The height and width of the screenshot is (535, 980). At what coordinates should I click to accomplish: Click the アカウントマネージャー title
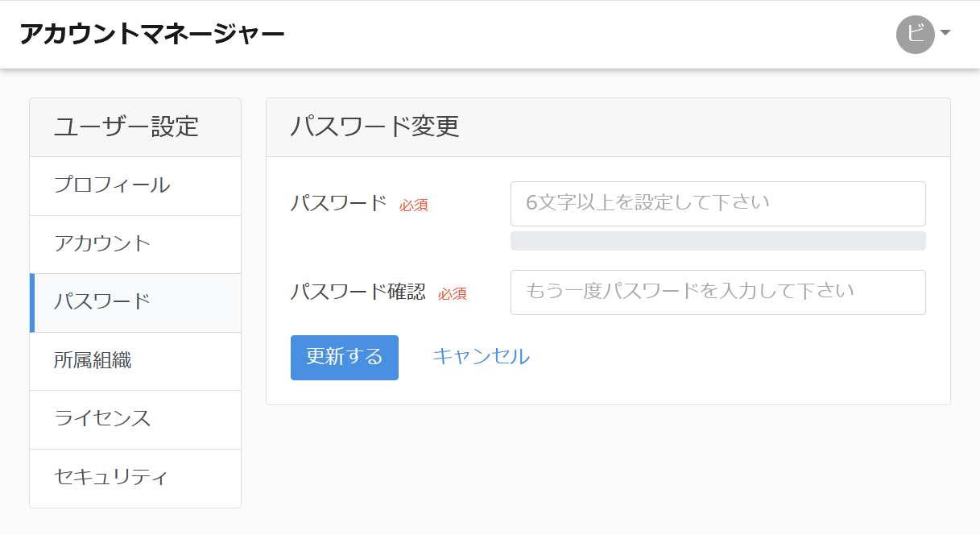point(152,34)
